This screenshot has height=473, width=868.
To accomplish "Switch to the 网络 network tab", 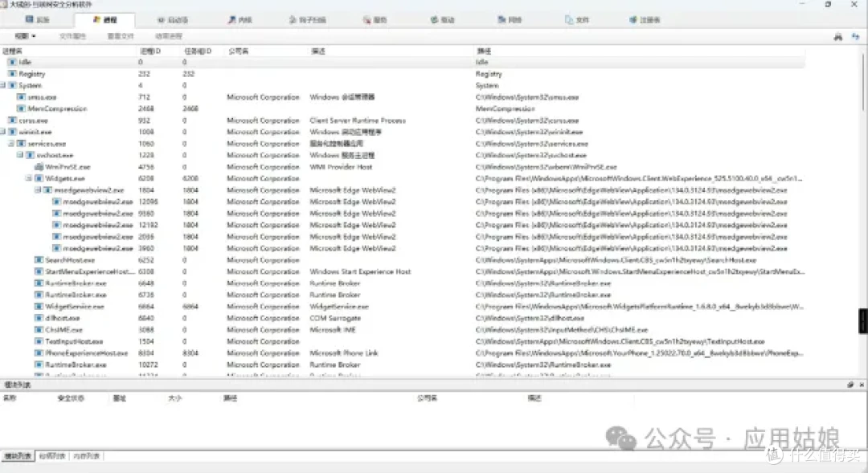I will point(510,20).
